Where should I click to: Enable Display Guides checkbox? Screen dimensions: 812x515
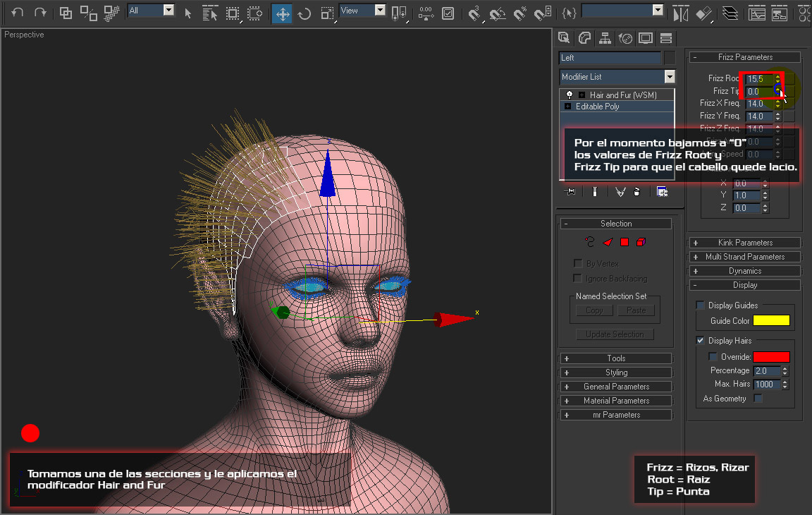point(700,305)
